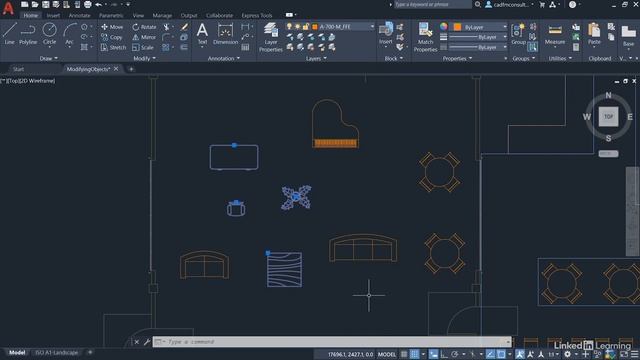Click the Erase tool icon
The image size is (640, 360).
pos(184,27)
